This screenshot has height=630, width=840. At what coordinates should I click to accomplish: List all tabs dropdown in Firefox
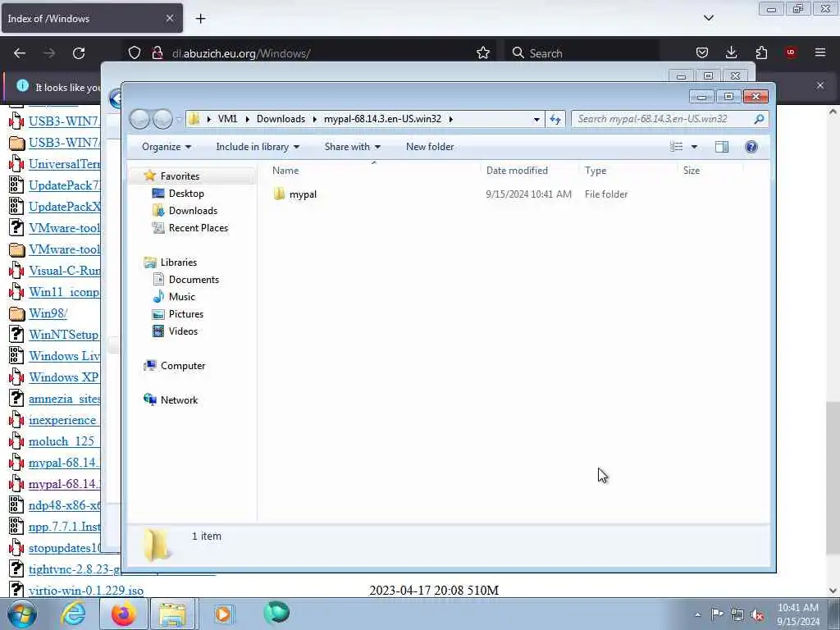[x=709, y=18]
